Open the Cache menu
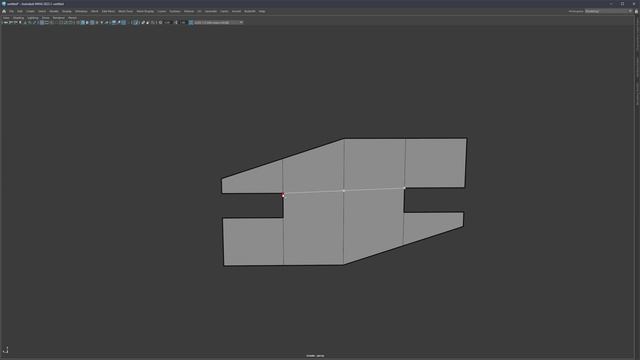This screenshot has width=640, height=360. pos(224,11)
